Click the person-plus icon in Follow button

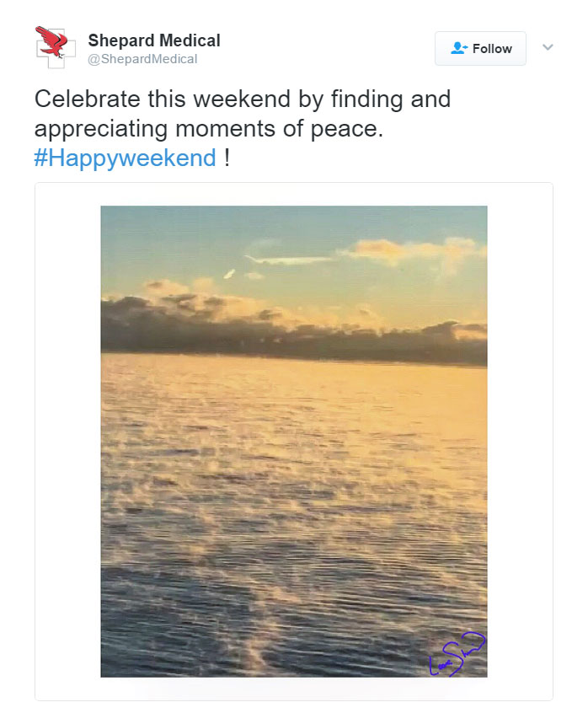pyautogui.click(x=459, y=48)
